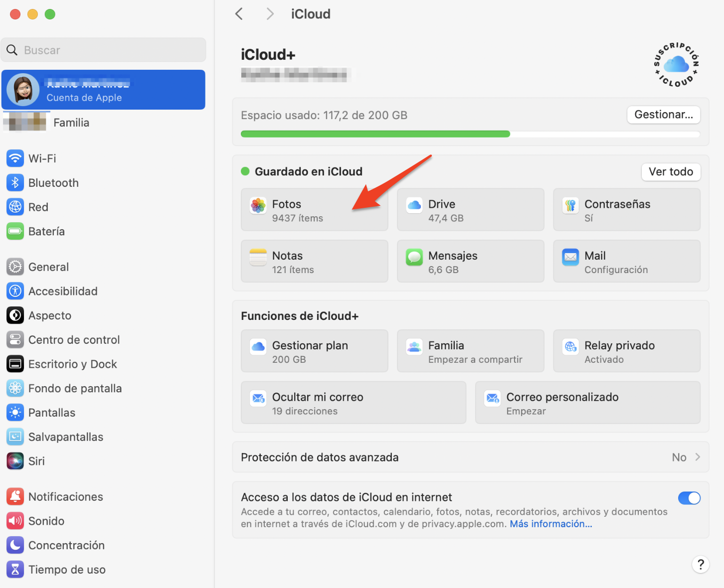The height and width of the screenshot is (588, 724).
Task: Select the Cuenta de Apple profile row
Action: (104, 90)
